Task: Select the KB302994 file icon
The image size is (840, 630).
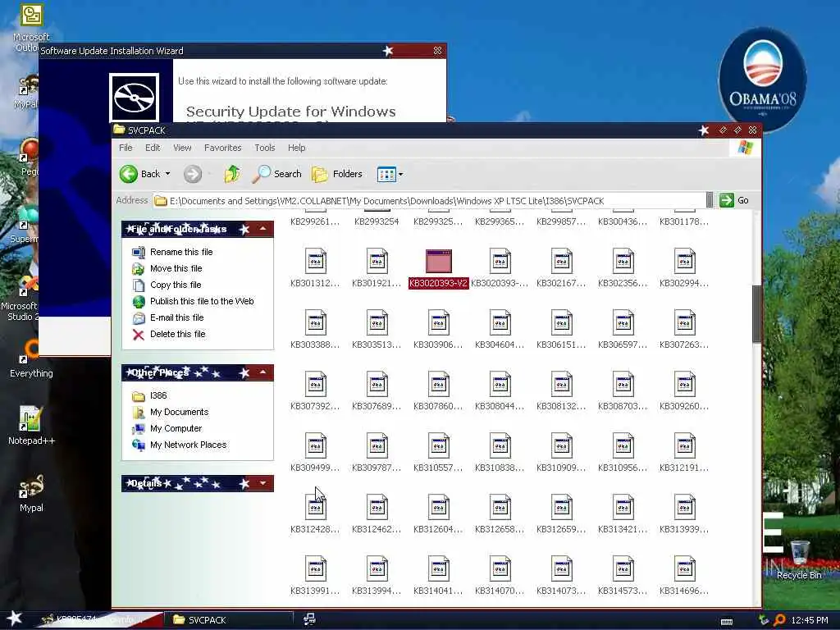Action: (x=685, y=262)
